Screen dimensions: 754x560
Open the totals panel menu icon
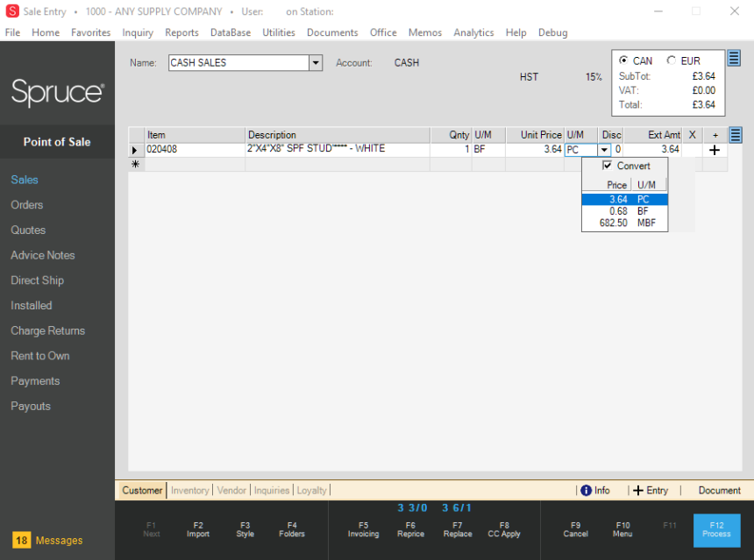coord(733,59)
